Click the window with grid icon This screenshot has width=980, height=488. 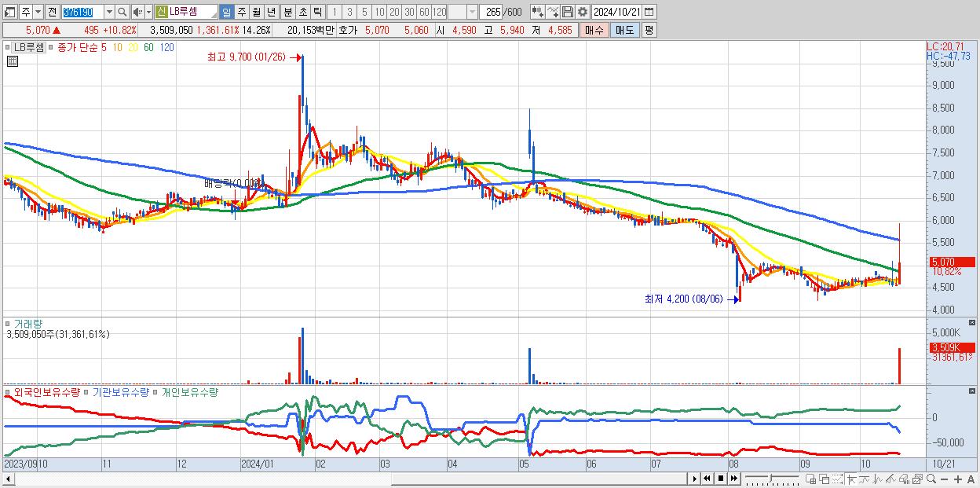point(810,479)
